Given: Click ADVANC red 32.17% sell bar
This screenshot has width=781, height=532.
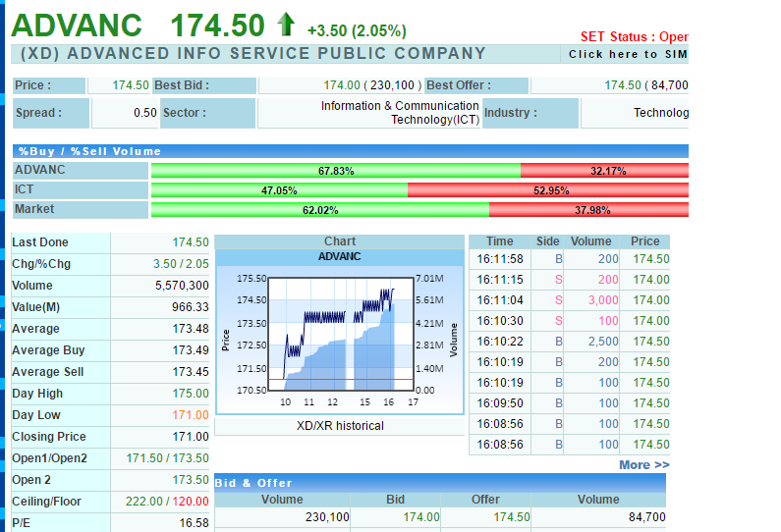Looking at the screenshot, I should point(604,171).
